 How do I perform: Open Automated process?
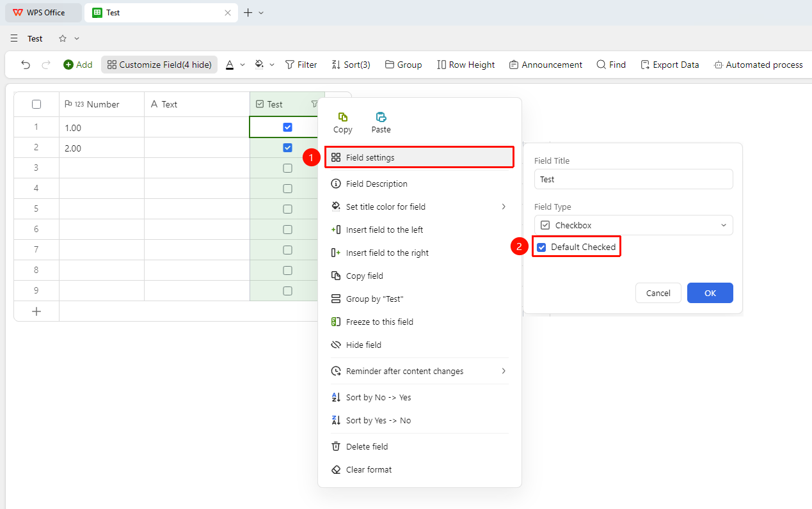[758, 65]
